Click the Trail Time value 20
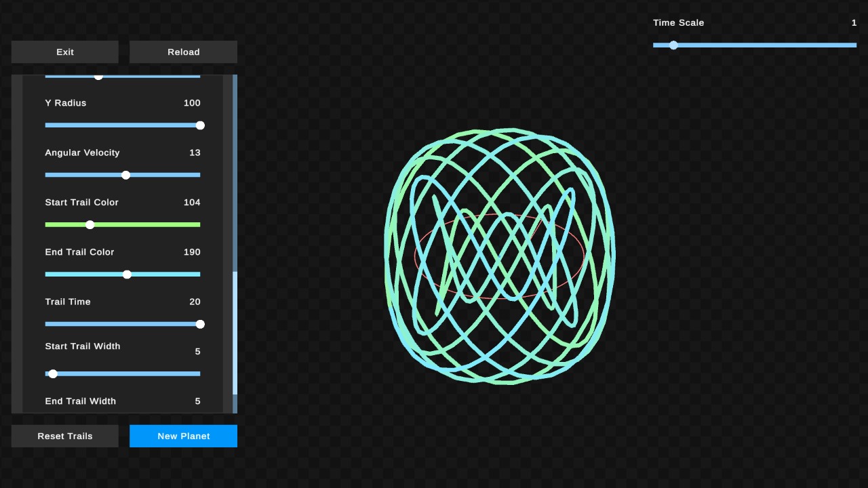Image resolution: width=868 pixels, height=488 pixels. point(195,302)
